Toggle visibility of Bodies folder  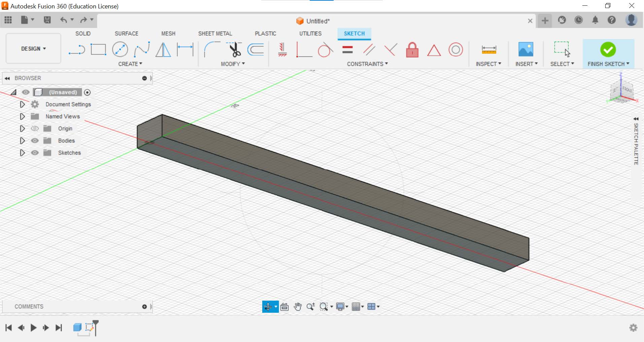tap(35, 141)
